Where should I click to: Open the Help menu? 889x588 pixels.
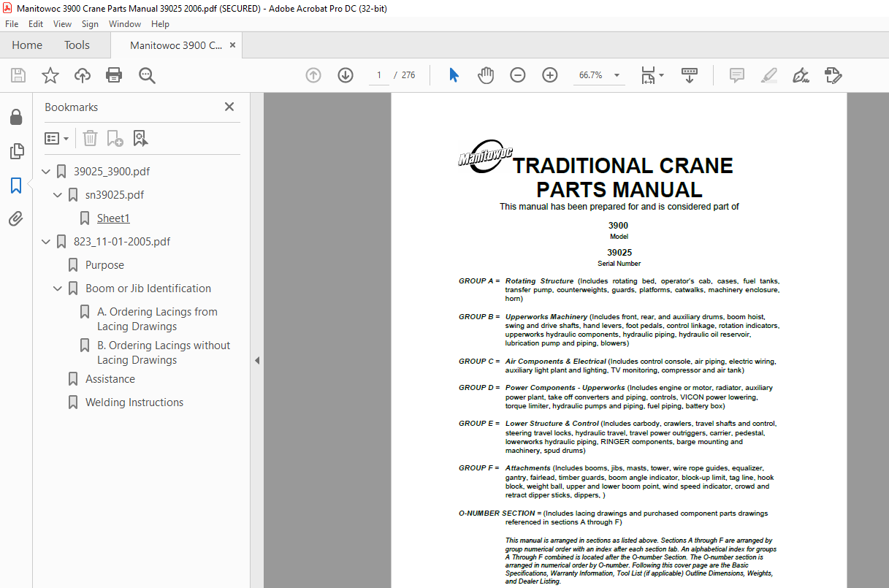point(160,24)
